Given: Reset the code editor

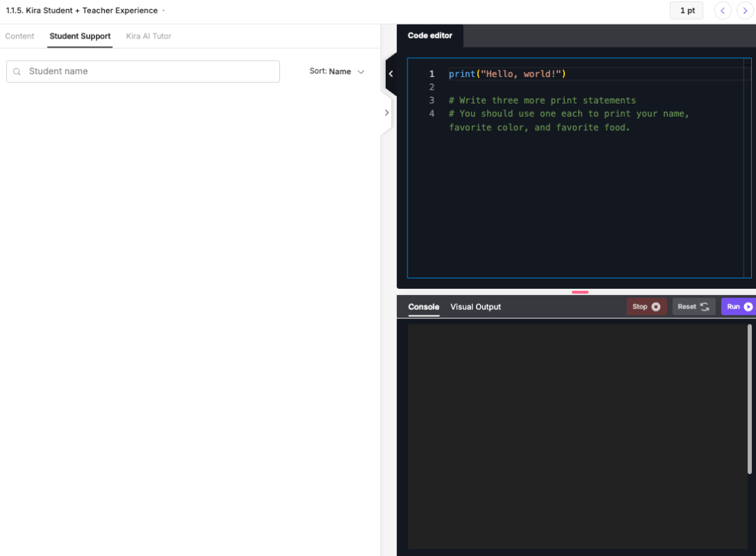Looking at the screenshot, I should tap(693, 306).
